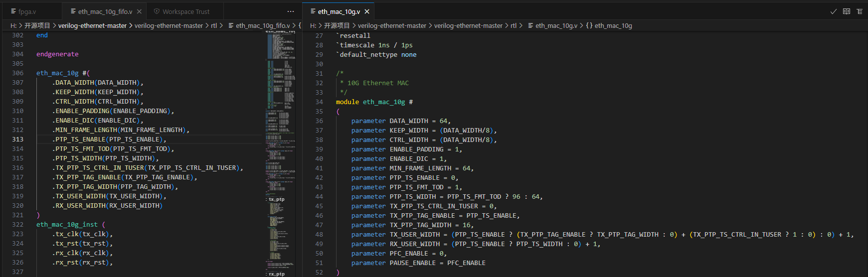
Task: Close the eth_mac_10g_fifo.v tab
Action: pos(139,11)
